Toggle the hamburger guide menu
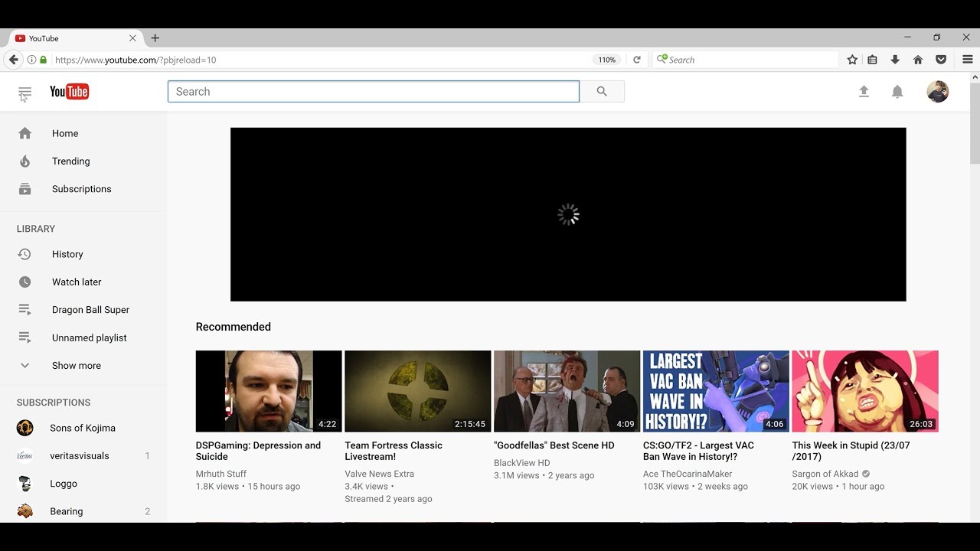980x551 pixels. (x=24, y=92)
